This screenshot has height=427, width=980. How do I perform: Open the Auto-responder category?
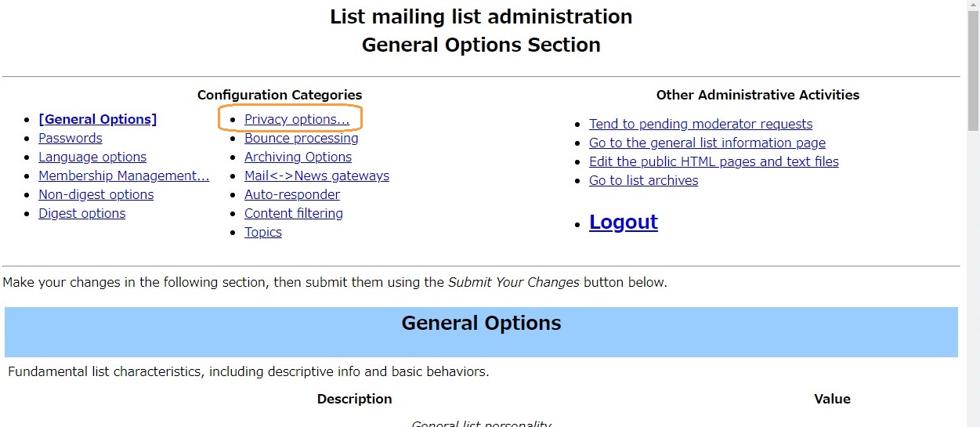click(x=292, y=194)
